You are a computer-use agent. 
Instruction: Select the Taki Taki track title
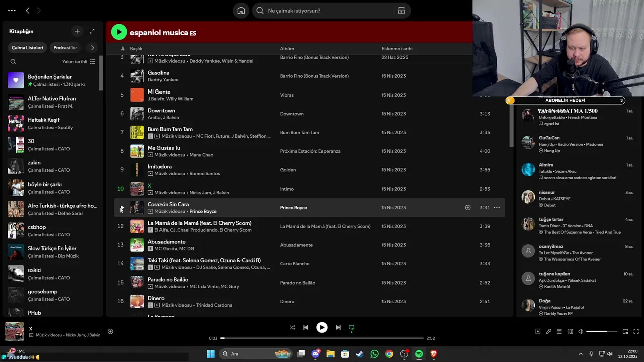204,260
